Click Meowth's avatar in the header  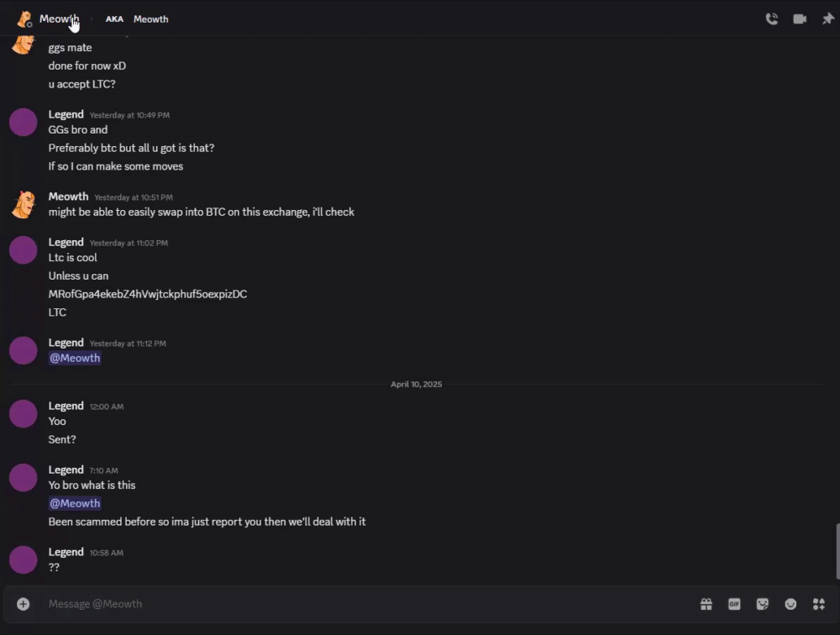(24, 19)
